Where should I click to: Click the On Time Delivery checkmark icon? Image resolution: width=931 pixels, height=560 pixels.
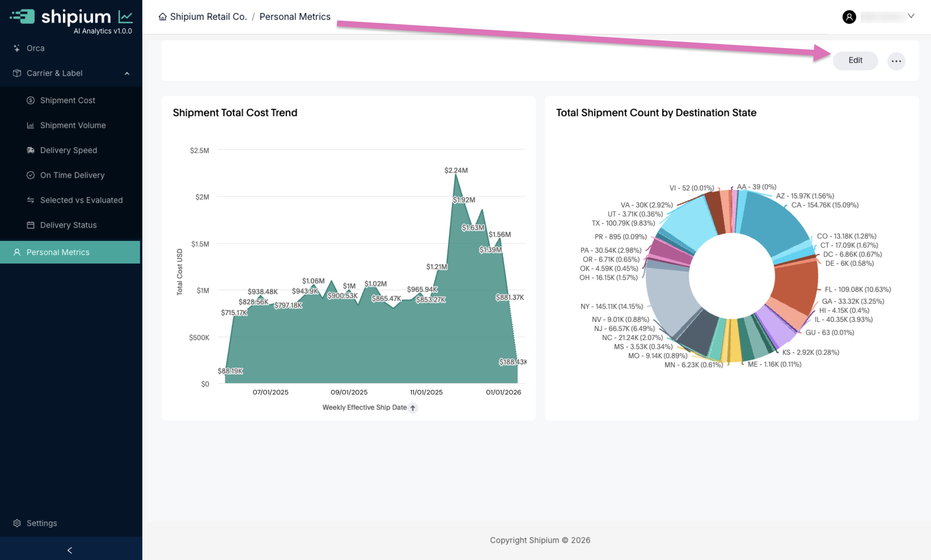click(x=31, y=175)
